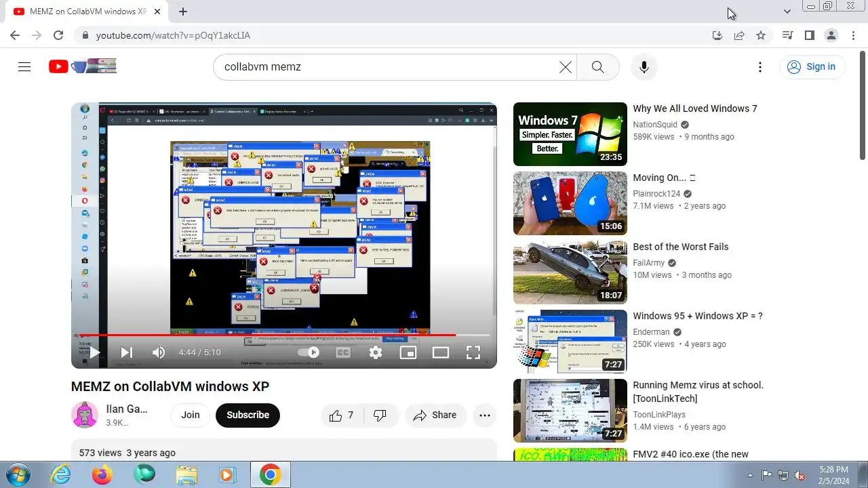Go to YouTube home via logo
The image size is (868, 488).
pos(82,66)
